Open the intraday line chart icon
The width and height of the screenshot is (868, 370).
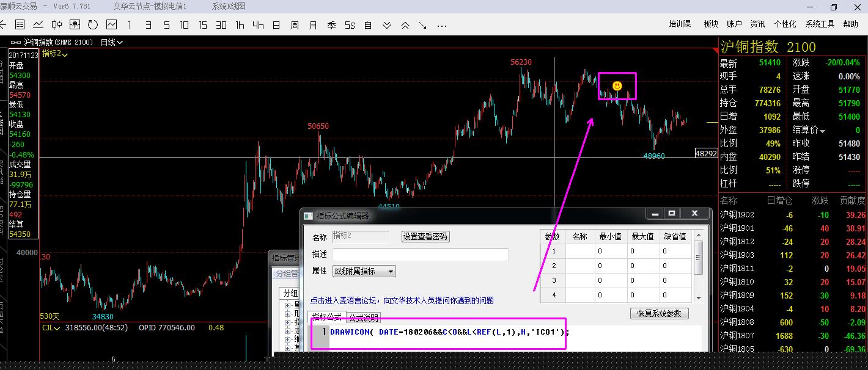[x=38, y=25]
